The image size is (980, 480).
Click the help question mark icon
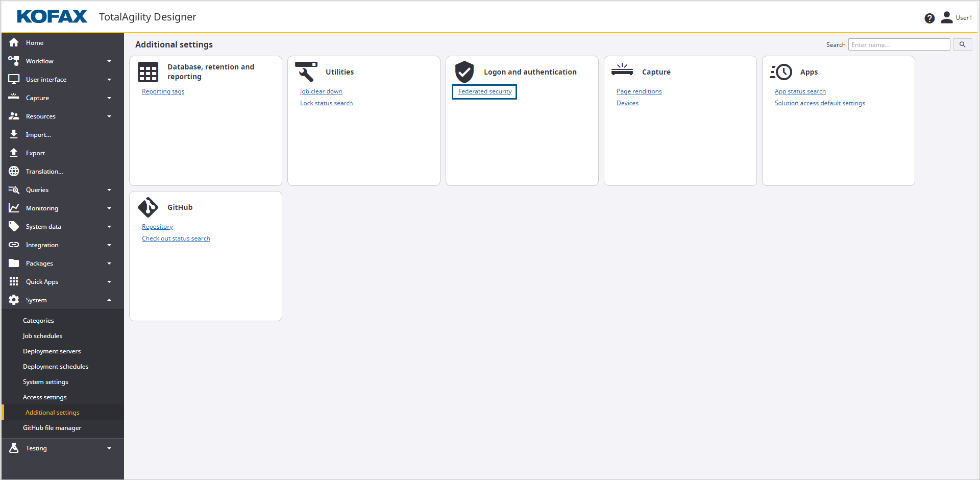[929, 18]
